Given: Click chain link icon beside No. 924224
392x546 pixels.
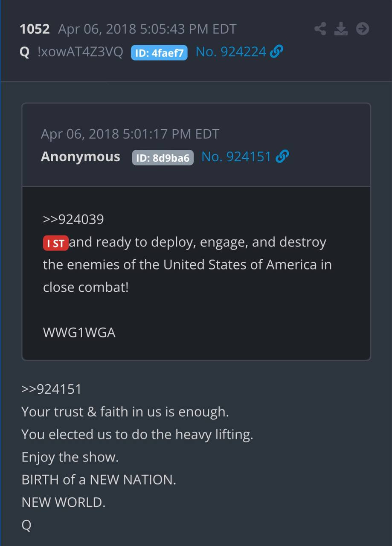Looking at the screenshot, I should click(x=277, y=52).
